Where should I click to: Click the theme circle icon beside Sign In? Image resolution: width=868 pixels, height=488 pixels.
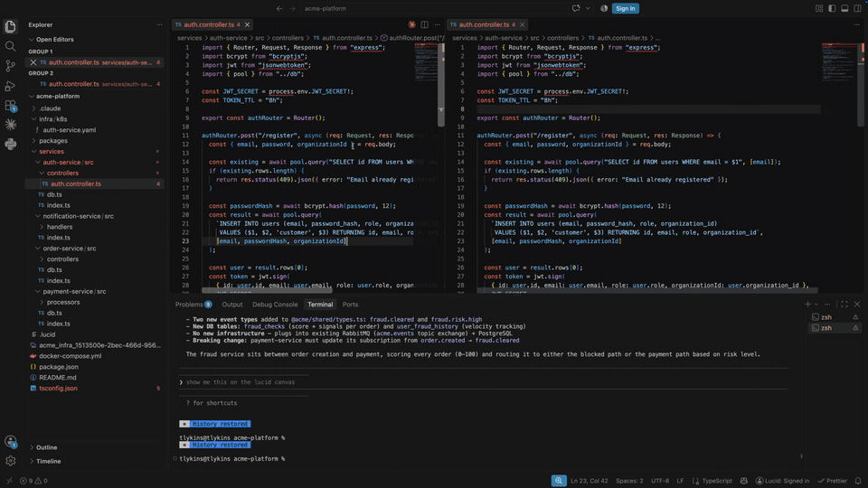coord(604,8)
